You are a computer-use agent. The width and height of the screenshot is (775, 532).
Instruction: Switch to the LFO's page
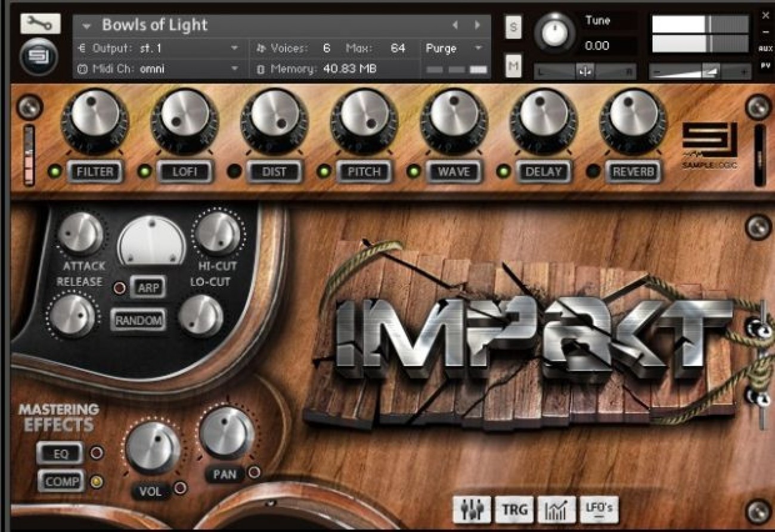[599, 510]
